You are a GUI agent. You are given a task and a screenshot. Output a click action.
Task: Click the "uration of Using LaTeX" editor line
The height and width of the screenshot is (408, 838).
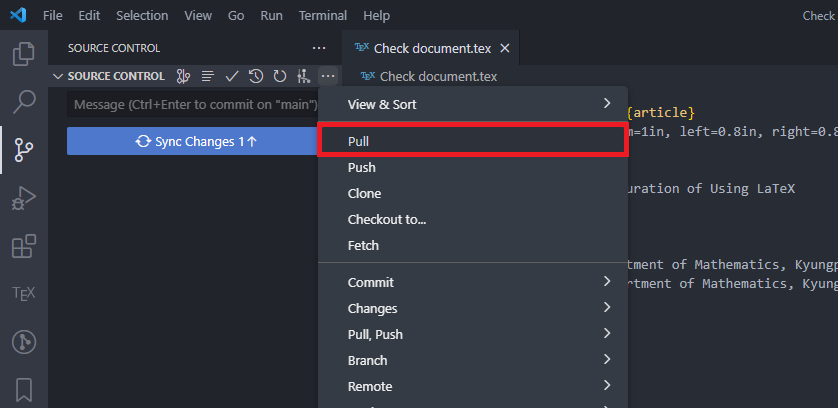tap(709, 188)
